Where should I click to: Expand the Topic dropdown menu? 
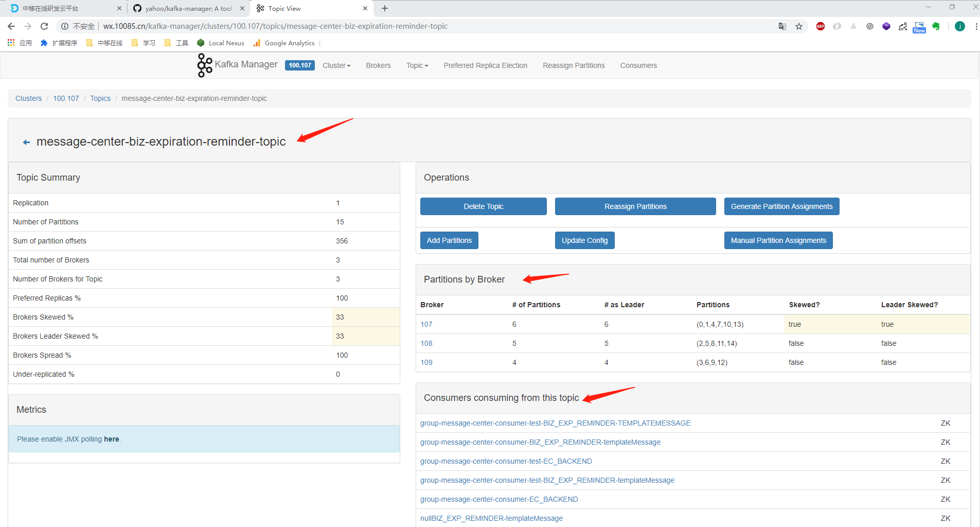tap(417, 65)
